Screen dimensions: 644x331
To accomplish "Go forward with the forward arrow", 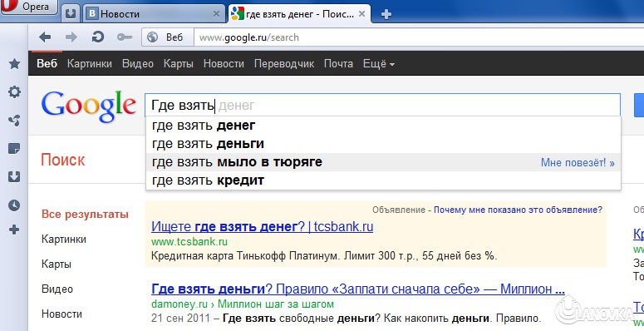I will pyautogui.click(x=71, y=37).
